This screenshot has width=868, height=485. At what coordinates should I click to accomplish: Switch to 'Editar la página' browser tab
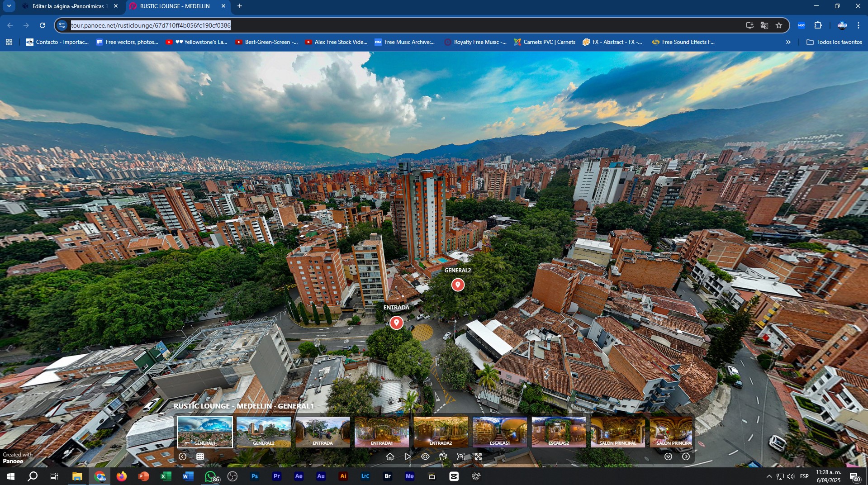(68, 6)
